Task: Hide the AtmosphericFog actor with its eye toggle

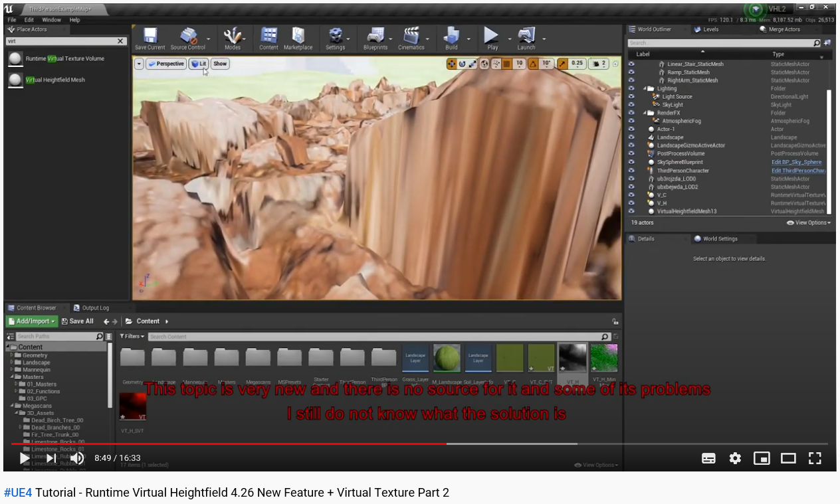Action: (x=631, y=121)
